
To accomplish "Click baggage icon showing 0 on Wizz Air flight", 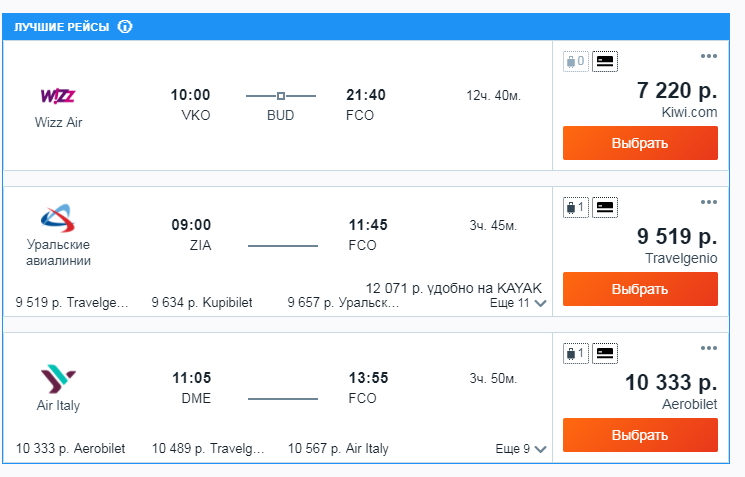I will [x=576, y=61].
